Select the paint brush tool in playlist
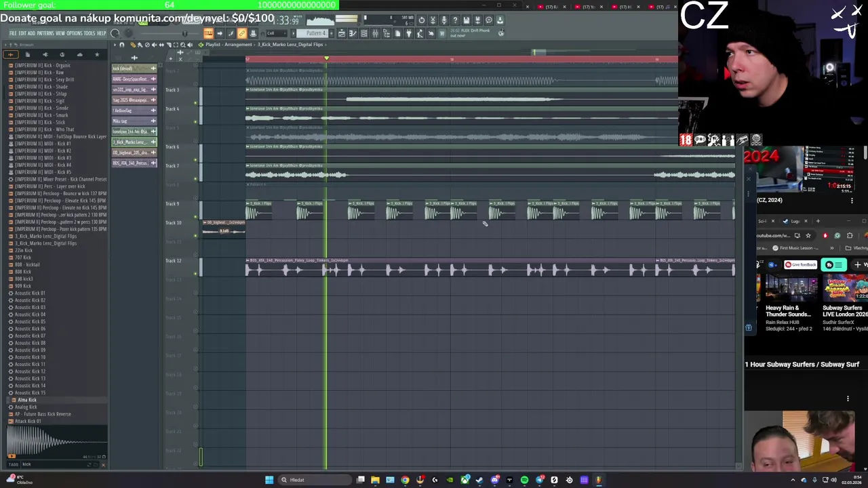 pyautogui.click(x=140, y=45)
